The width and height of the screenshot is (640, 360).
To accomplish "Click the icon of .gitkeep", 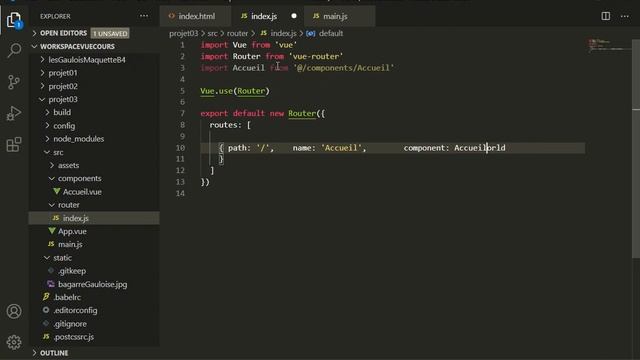I will coord(51,271).
